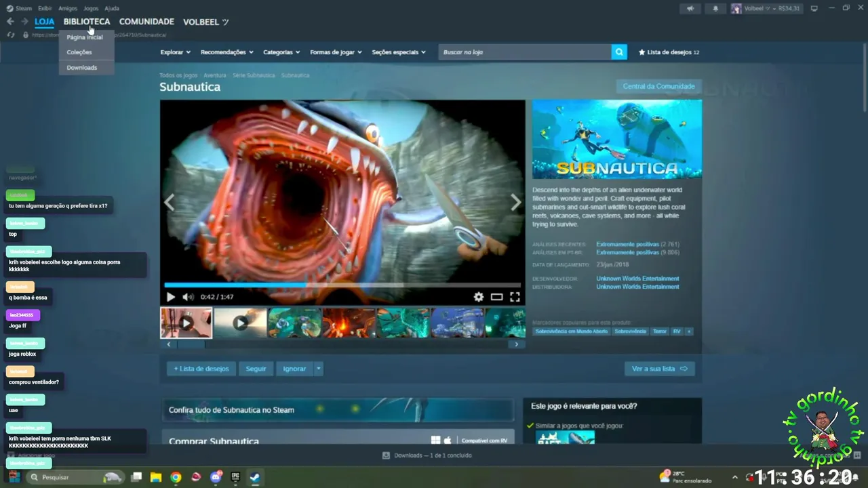Go forward with Steam forward arrow
868x488 pixels.
click(24, 22)
